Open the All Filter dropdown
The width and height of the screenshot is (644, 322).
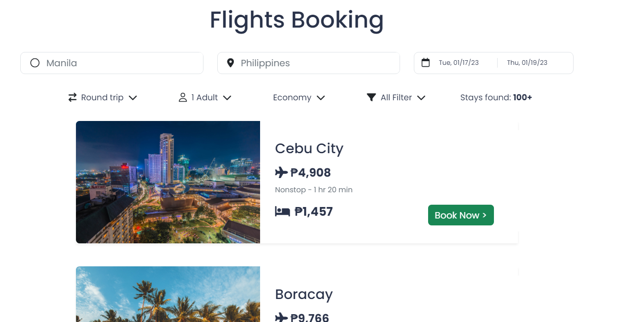point(421,98)
